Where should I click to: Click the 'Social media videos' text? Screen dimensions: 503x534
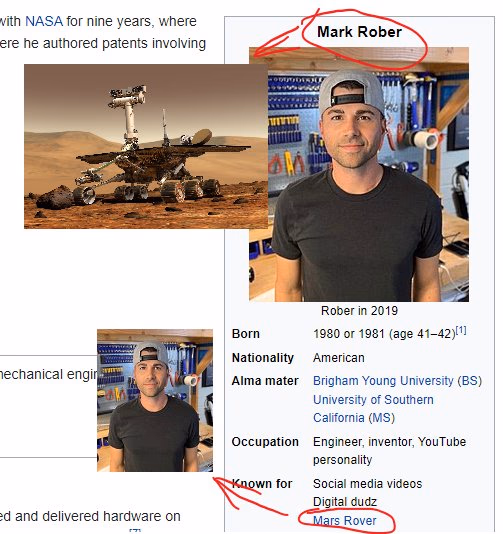(367, 484)
